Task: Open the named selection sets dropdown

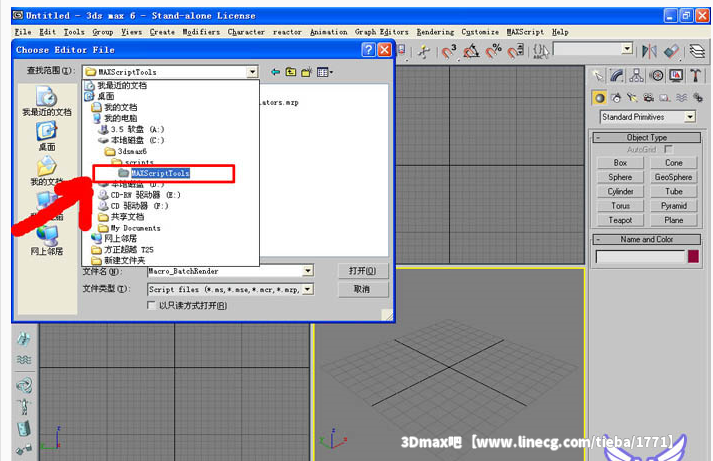Action: (x=627, y=48)
